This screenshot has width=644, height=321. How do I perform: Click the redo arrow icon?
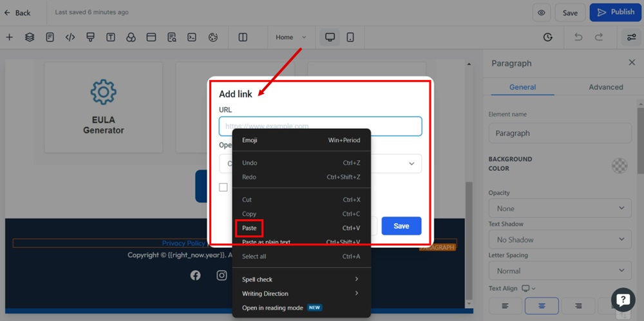pos(599,37)
